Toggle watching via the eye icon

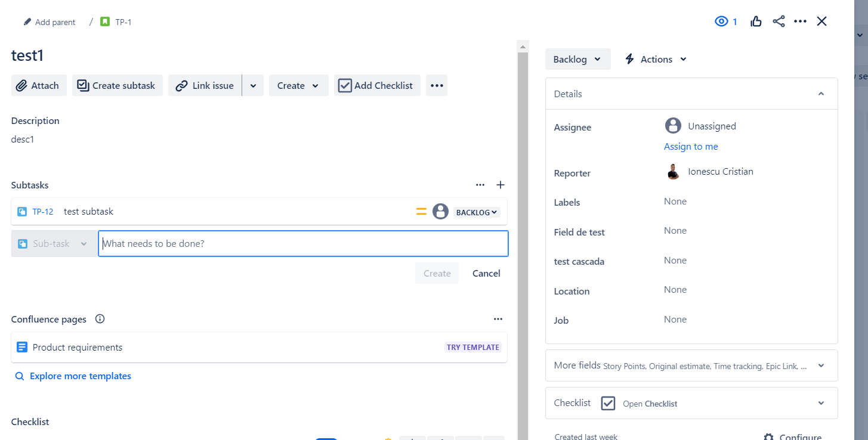[721, 21]
